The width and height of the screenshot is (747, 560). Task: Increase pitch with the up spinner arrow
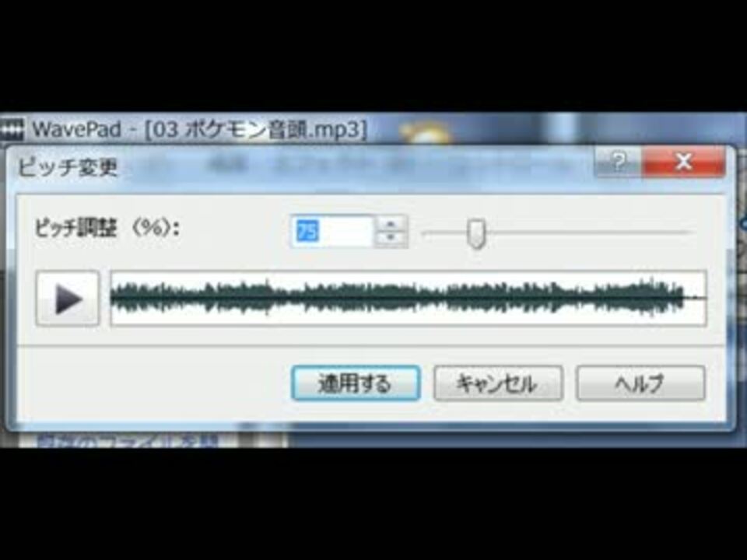pos(391,223)
